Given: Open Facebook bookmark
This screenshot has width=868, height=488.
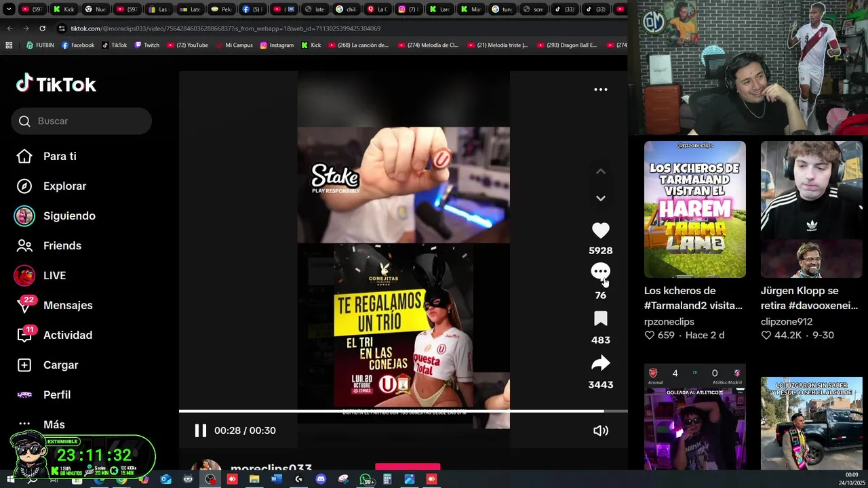Looking at the screenshot, I should click(x=78, y=45).
